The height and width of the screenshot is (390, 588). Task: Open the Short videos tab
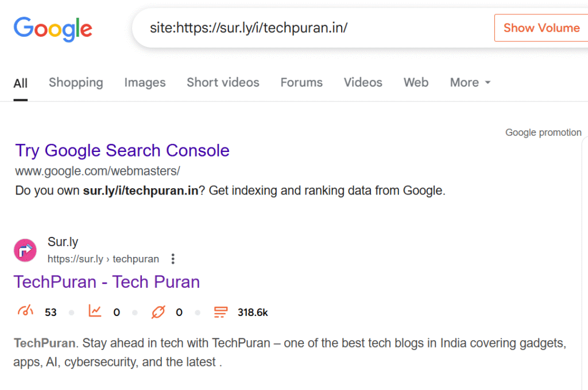(223, 83)
